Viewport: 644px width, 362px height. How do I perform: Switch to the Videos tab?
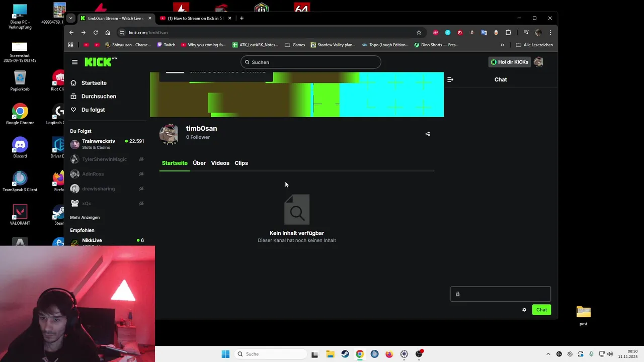pos(220,163)
